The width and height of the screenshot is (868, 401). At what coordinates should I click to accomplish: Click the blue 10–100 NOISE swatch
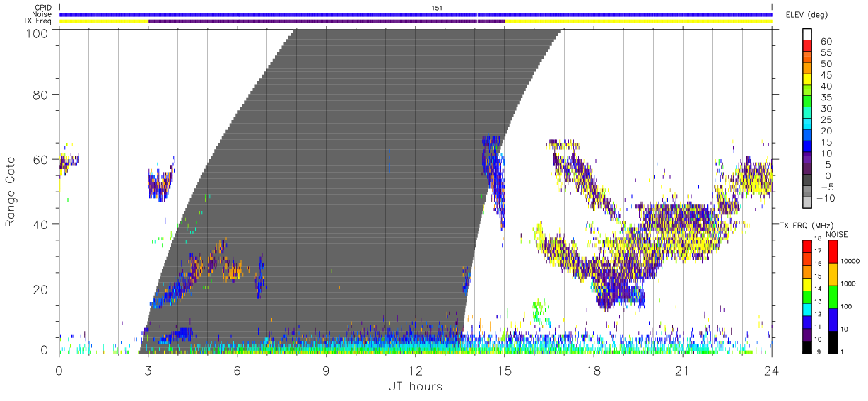[x=833, y=320]
